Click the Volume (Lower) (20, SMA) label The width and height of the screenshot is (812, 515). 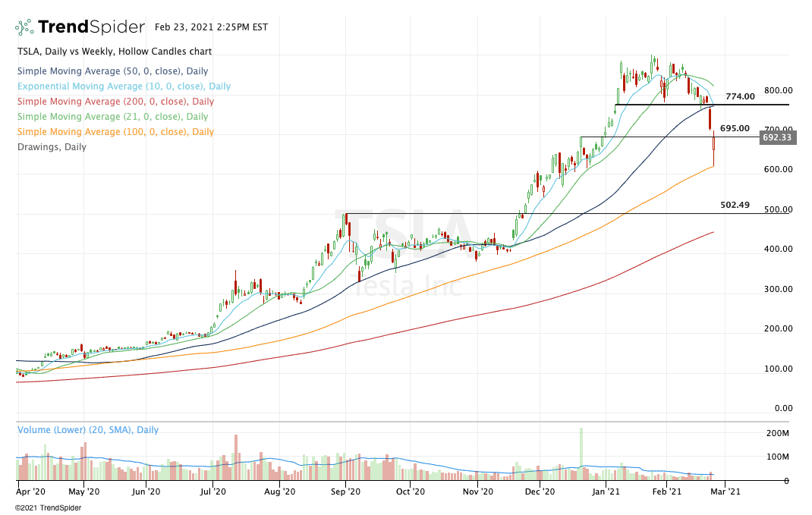click(x=88, y=429)
